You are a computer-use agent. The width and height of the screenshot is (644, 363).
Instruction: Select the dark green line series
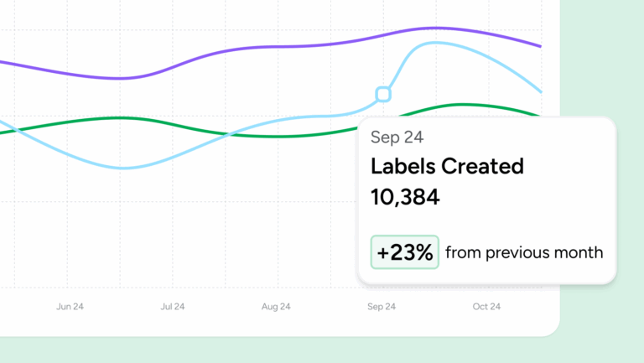click(210, 128)
